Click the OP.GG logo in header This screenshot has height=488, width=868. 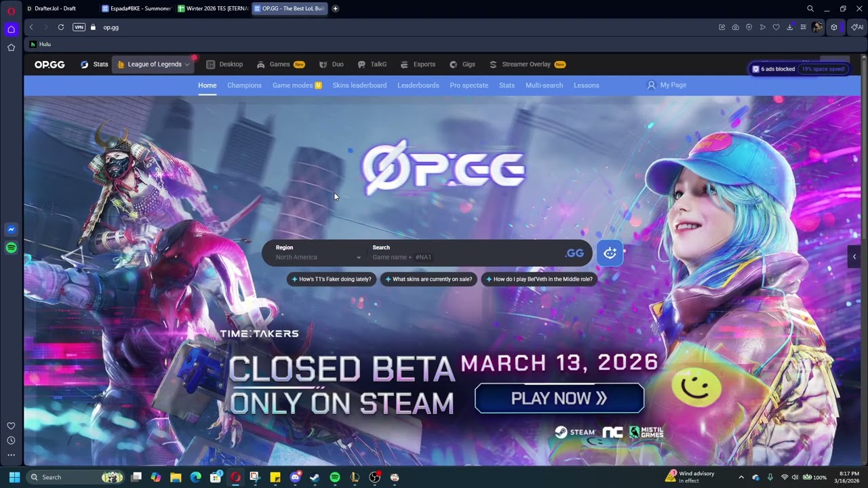pos(50,64)
